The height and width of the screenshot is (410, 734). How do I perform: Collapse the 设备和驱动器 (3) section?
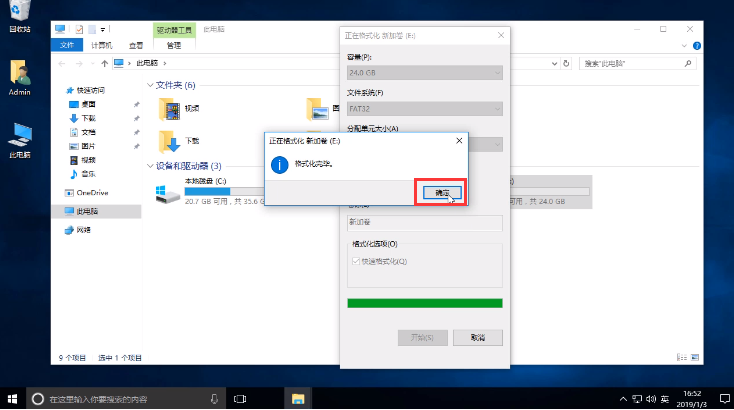151,165
